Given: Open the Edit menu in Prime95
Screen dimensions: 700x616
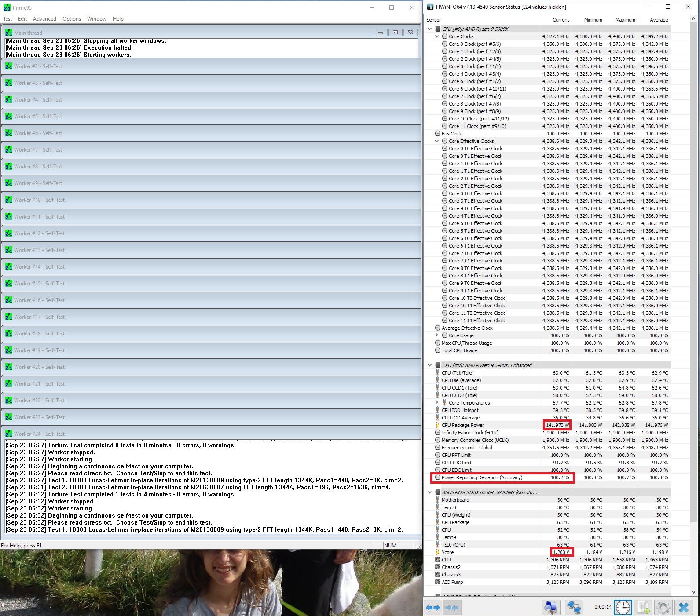Looking at the screenshot, I should pos(22,19).
